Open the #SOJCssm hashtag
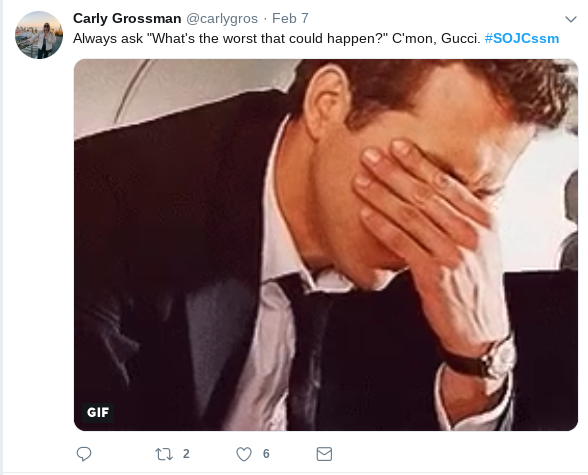This screenshot has height=475, width=588. coord(522,38)
